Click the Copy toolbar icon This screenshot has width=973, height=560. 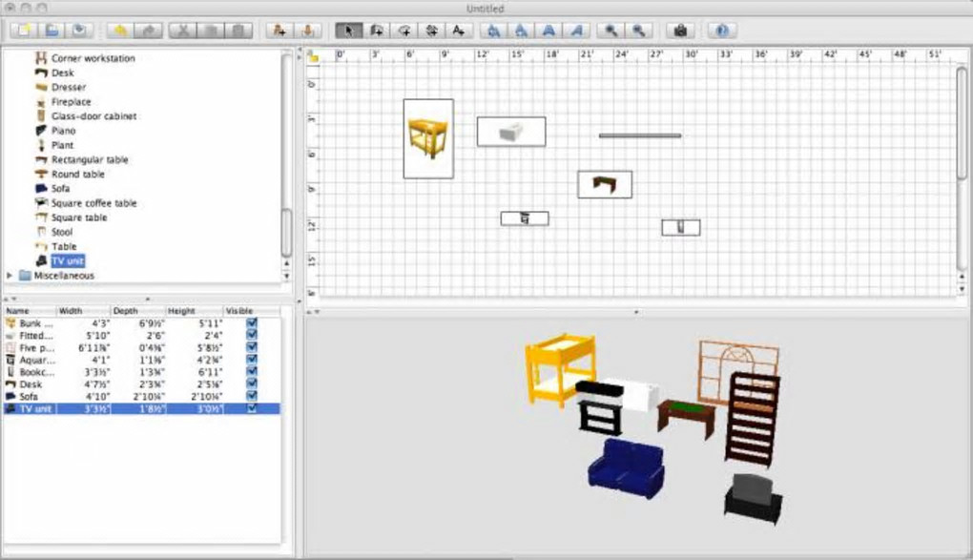211,31
